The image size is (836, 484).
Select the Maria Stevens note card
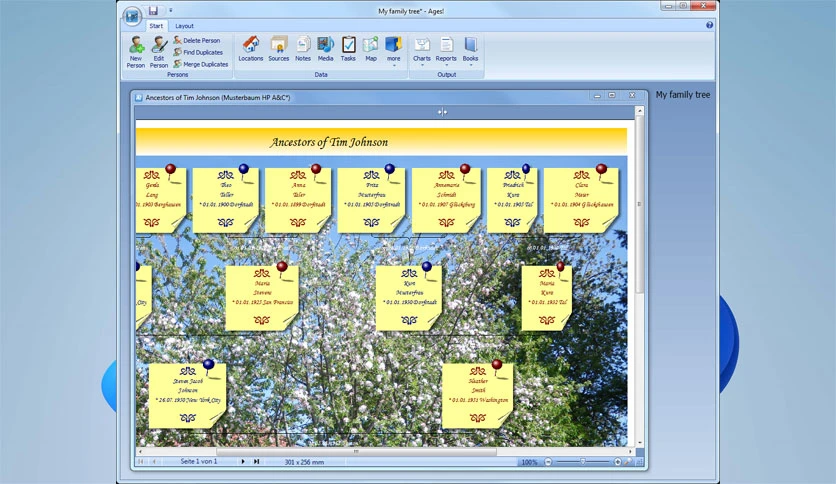(x=262, y=299)
